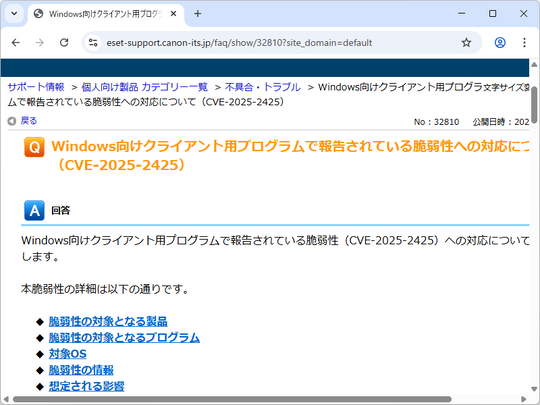Image resolution: width=540 pixels, height=405 pixels.
Task: Open a new tab with plus icon
Action: (x=198, y=14)
